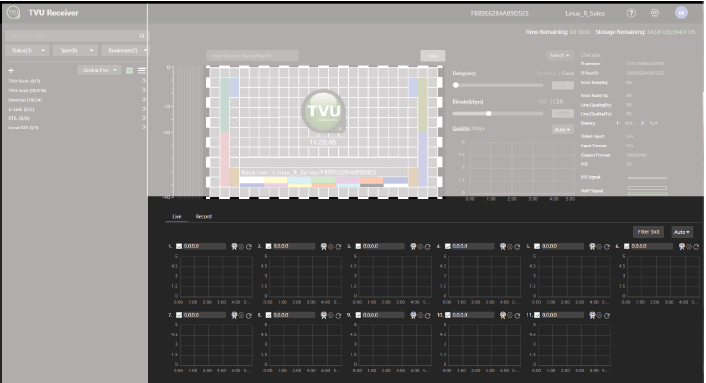
Task: Select CBR bitrate mode
Action: point(558,102)
